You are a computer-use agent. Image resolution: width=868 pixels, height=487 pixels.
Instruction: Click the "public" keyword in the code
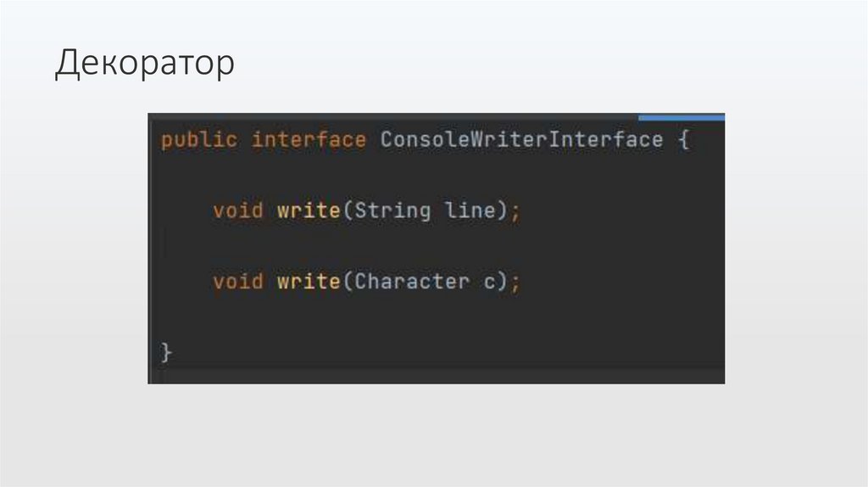tap(199, 140)
